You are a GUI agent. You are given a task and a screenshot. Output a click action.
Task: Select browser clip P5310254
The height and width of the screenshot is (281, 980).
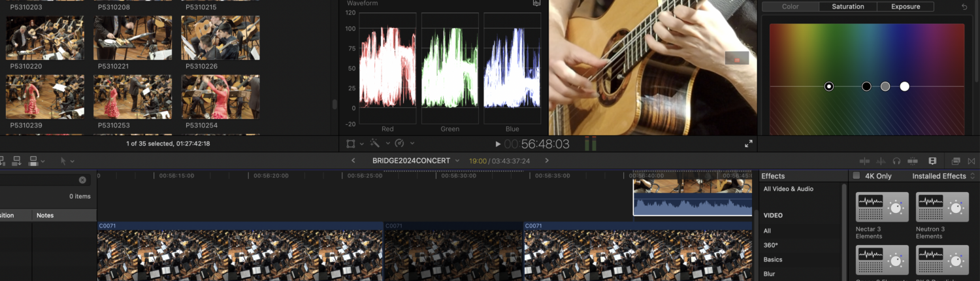pos(220,97)
